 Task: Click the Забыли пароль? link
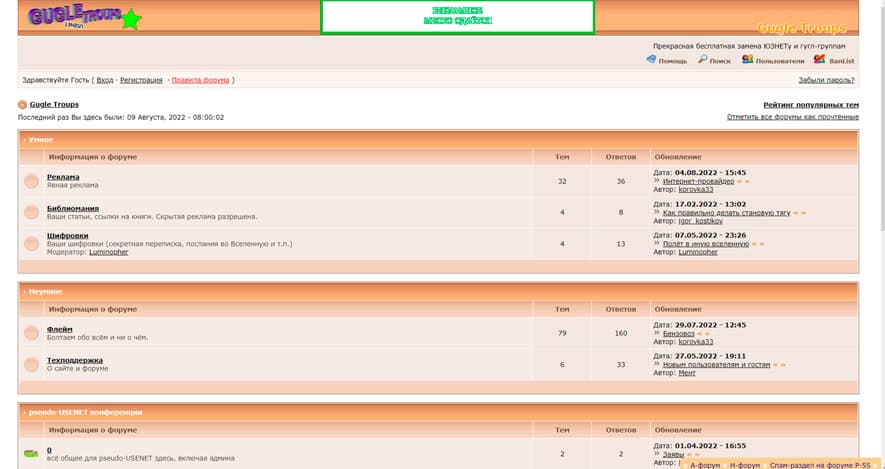pyautogui.click(x=826, y=80)
